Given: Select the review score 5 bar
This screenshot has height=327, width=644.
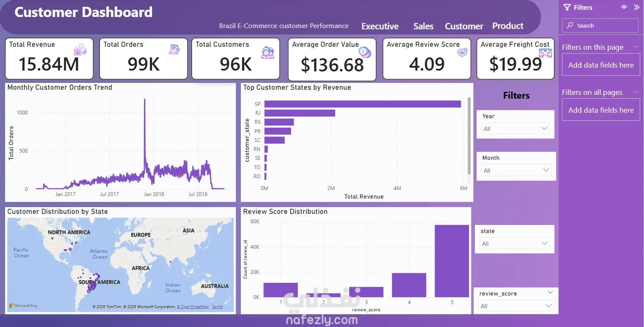Looking at the screenshot, I should click(x=452, y=261).
